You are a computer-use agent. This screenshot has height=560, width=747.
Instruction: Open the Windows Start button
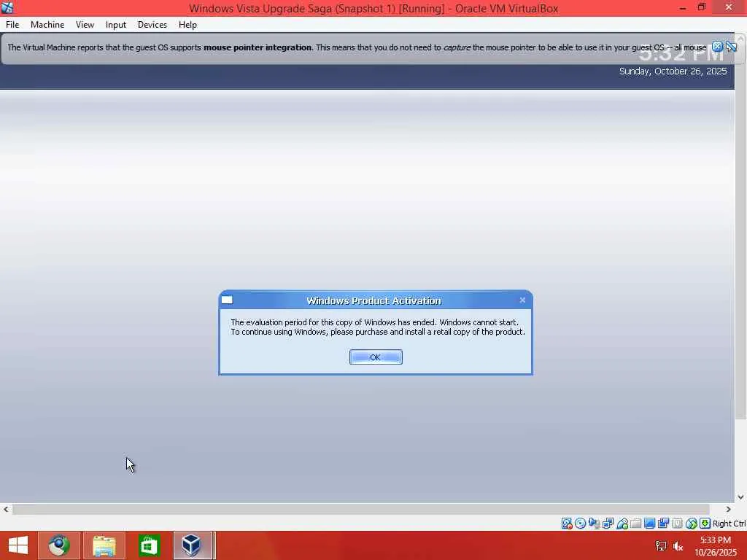tap(18, 545)
